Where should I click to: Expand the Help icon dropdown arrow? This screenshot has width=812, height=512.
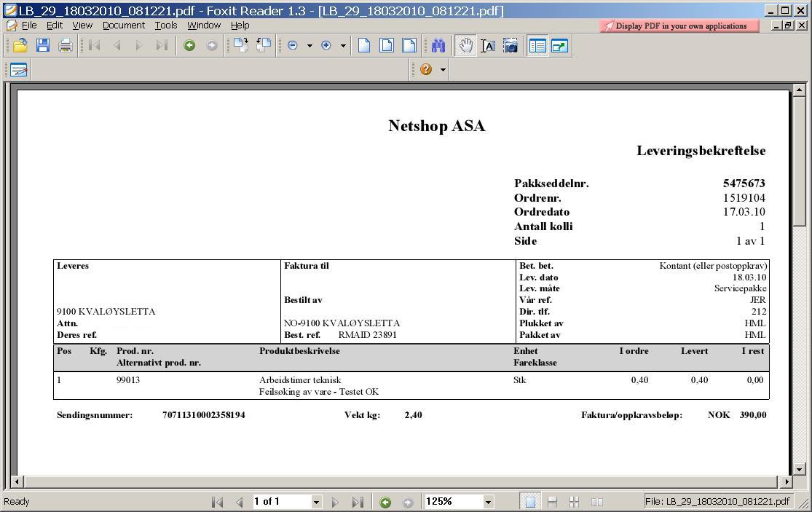(443, 69)
